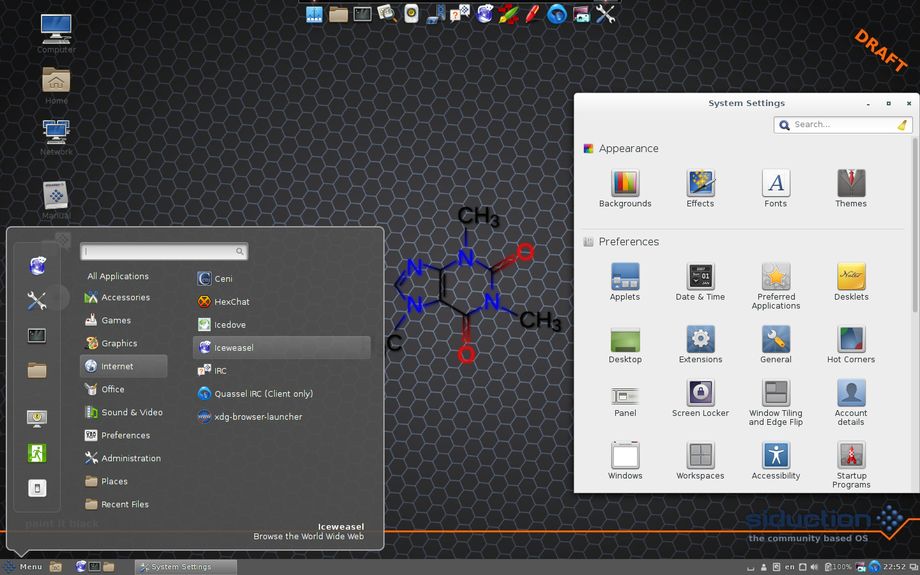Open the Accessibility settings icon

[x=776, y=456]
